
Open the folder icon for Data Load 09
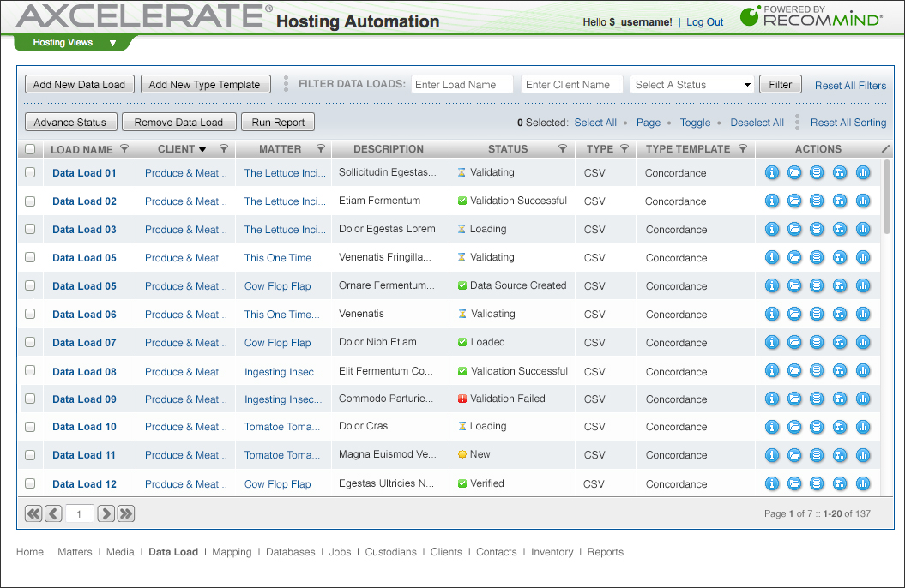[x=794, y=399]
